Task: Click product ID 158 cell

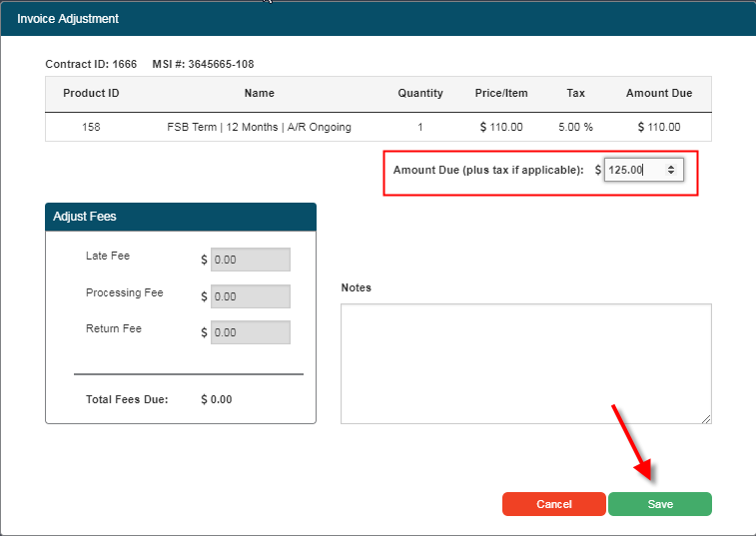Action: [91, 127]
